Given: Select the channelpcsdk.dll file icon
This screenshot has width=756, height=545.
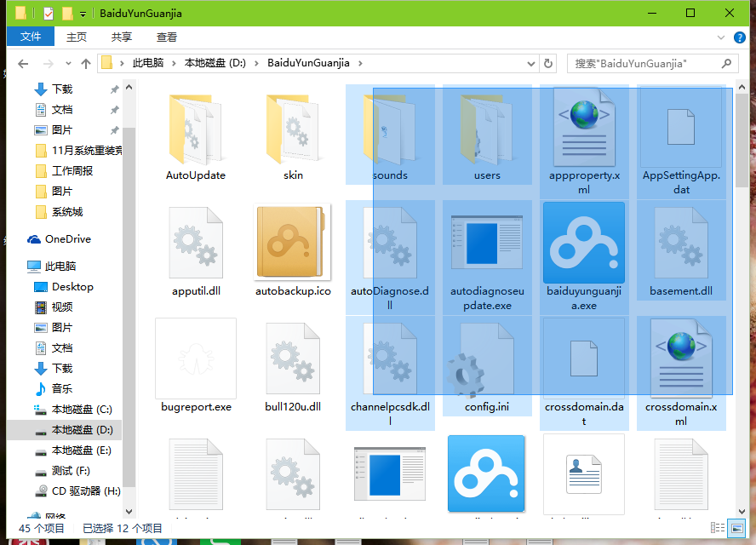Looking at the screenshot, I should [x=390, y=359].
